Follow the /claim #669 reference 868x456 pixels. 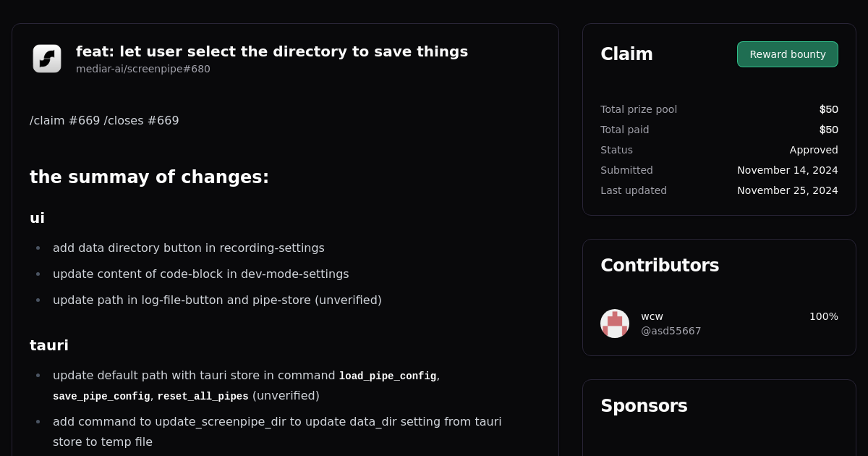point(64,120)
